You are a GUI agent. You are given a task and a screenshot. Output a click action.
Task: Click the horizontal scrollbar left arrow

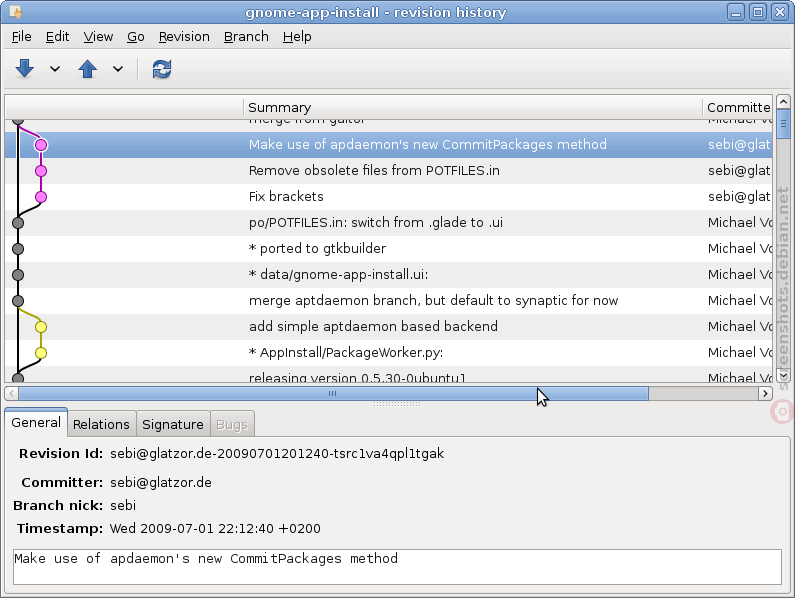point(12,393)
